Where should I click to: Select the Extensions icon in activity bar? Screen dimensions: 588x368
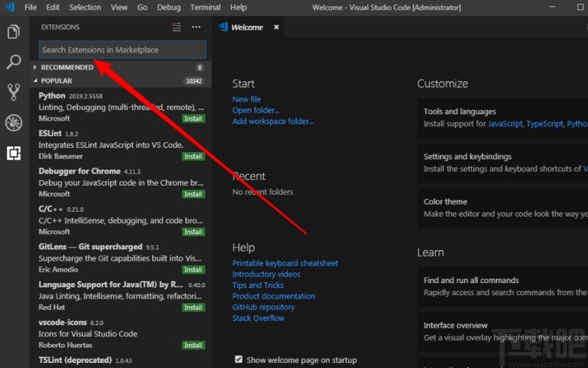(x=14, y=153)
